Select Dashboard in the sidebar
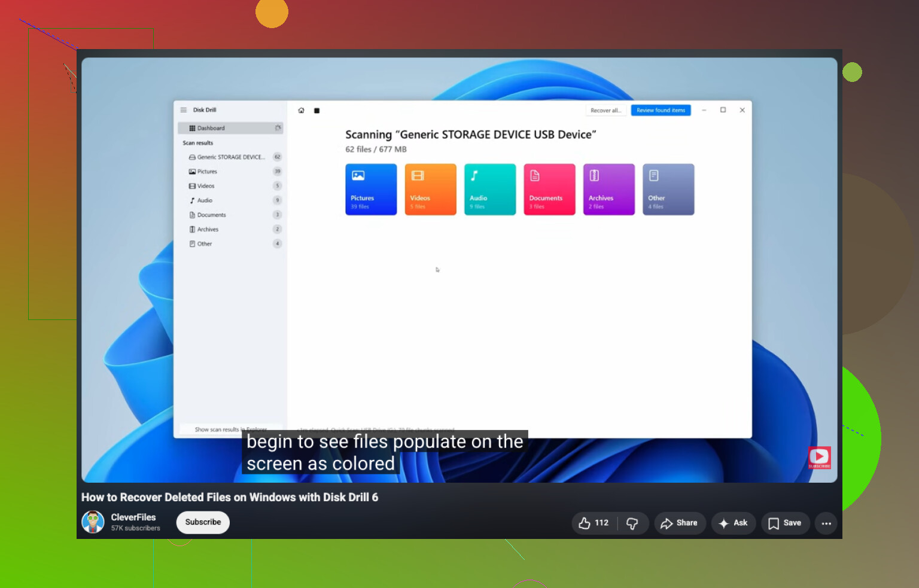The image size is (919, 588). coord(230,128)
